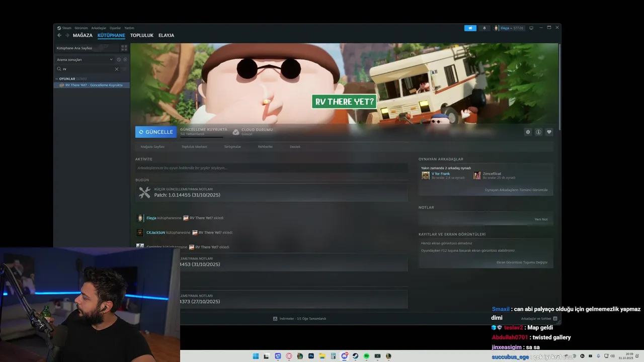Viewport: 644px width, 362px height.
Task: Click Yeni Not to add note
Action: point(541,220)
